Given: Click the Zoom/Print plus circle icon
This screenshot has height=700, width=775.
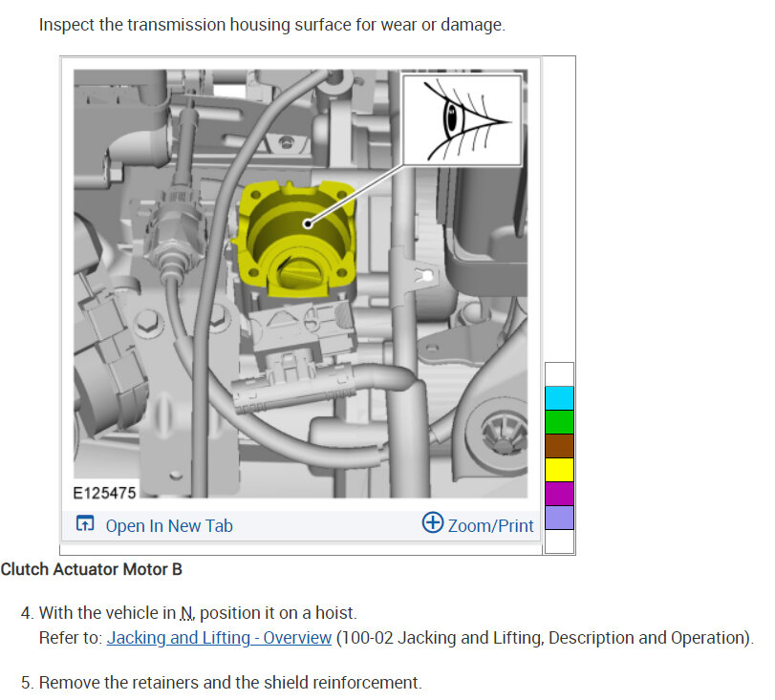Looking at the screenshot, I should [x=433, y=522].
